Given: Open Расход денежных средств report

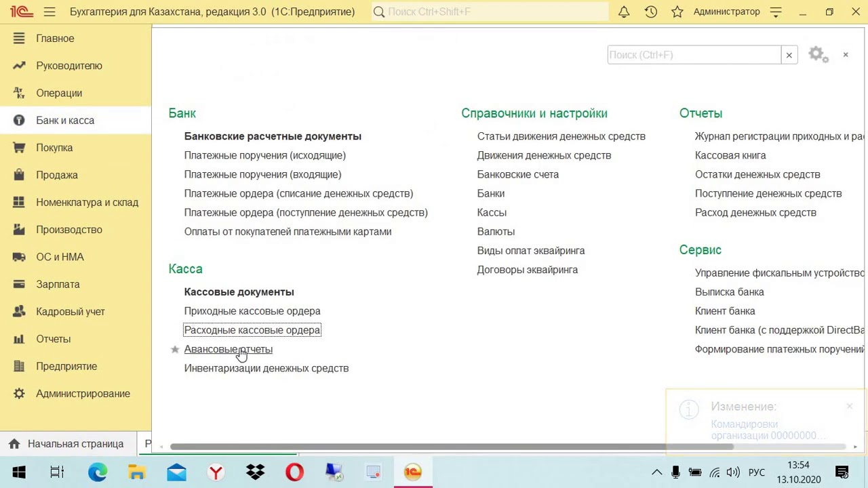Looking at the screenshot, I should coord(755,212).
